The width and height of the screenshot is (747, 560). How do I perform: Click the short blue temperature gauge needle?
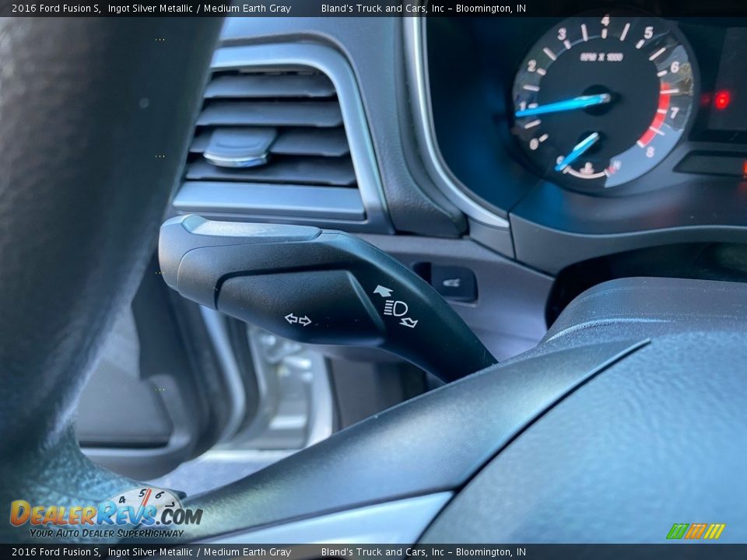pyautogui.click(x=577, y=151)
